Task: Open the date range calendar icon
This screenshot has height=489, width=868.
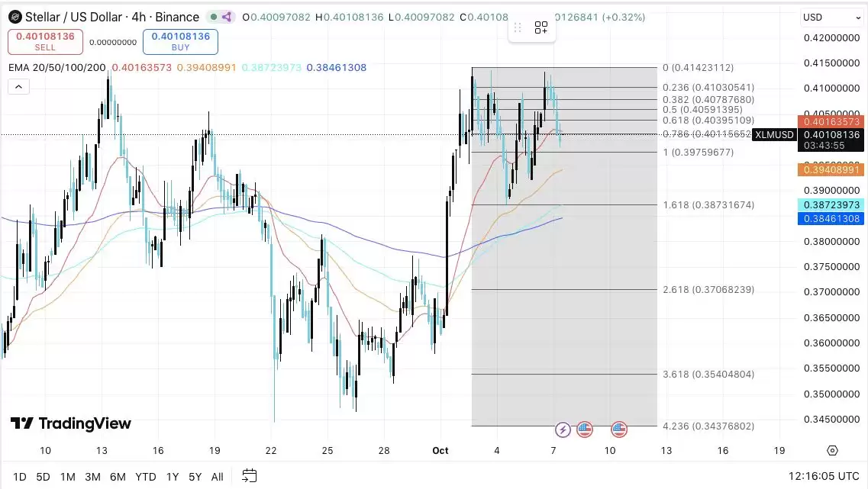Action: click(250, 476)
